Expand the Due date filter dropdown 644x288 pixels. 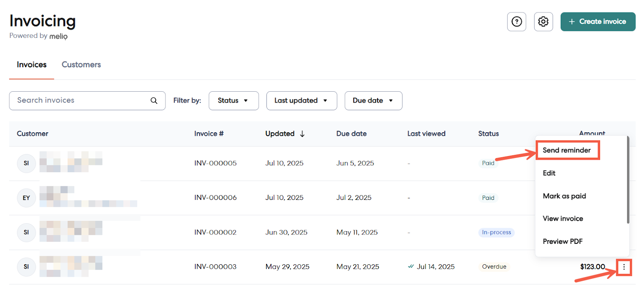coord(373,101)
